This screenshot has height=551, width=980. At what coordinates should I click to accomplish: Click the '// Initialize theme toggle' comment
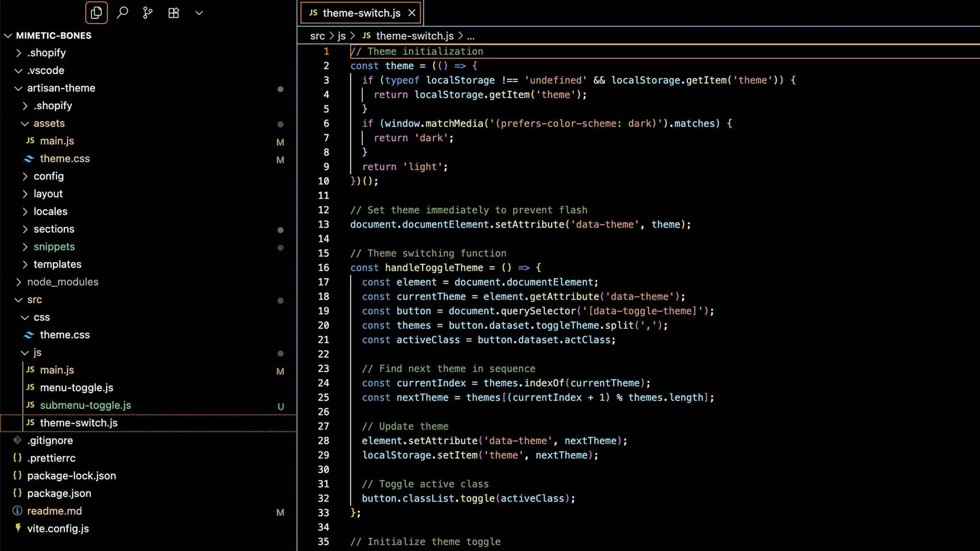(x=425, y=542)
